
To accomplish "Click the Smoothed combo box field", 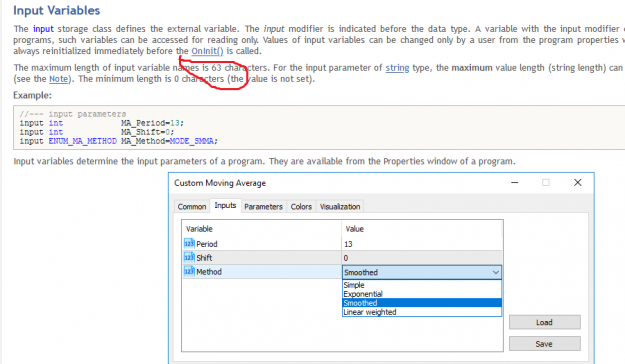I will click(x=422, y=272).
